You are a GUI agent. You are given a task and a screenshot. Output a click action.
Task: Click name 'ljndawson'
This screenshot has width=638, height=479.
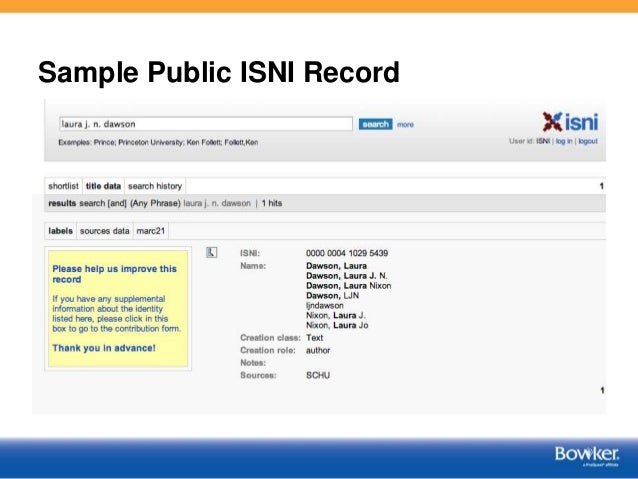click(x=325, y=306)
